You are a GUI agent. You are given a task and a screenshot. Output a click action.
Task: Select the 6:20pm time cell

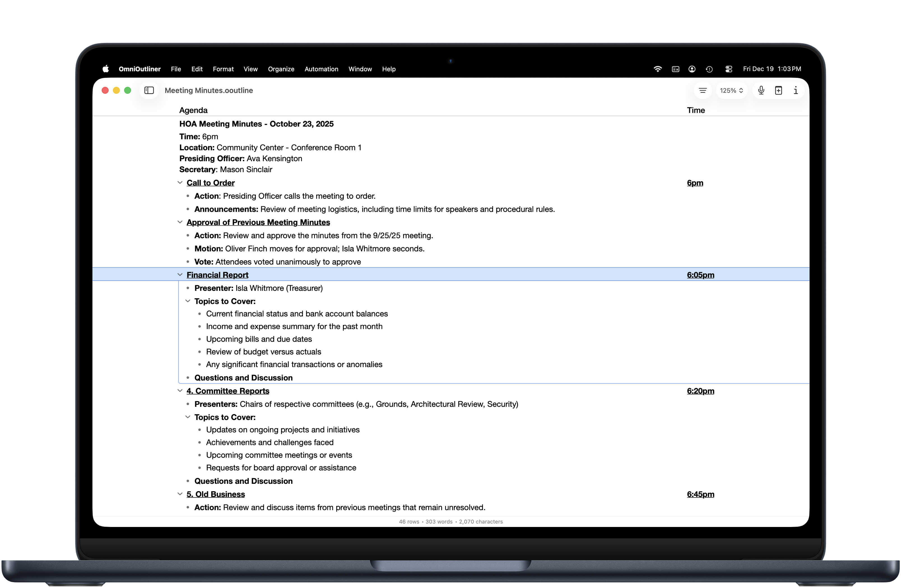[x=700, y=391]
